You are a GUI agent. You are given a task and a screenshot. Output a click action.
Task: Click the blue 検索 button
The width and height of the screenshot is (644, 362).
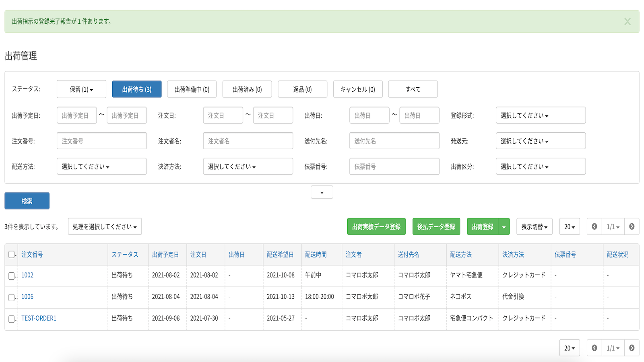click(x=27, y=201)
